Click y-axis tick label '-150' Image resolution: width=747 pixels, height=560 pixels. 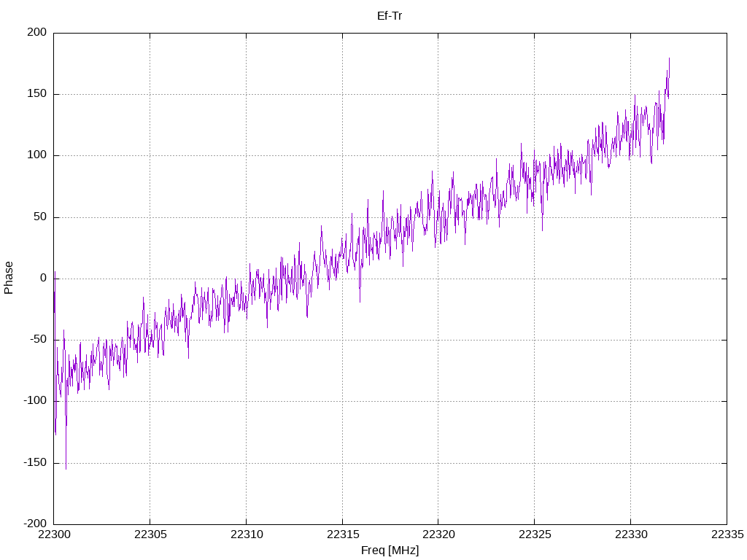tap(35, 462)
